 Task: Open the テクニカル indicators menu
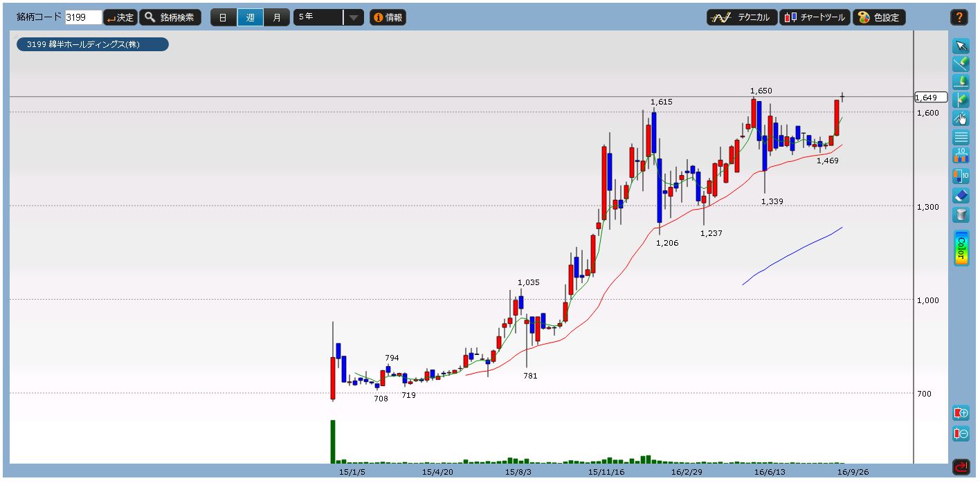[741, 17]
